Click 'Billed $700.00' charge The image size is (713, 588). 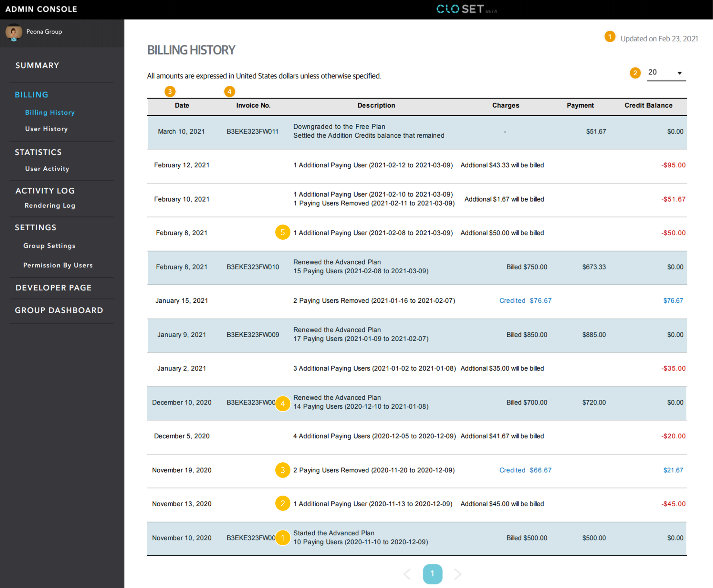(527, 402)
